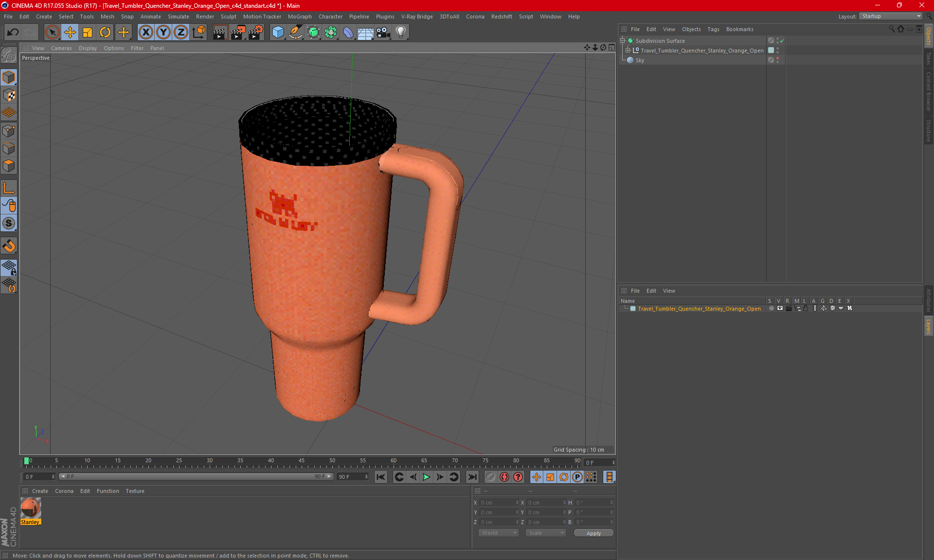Toggle Snap enable icon

tap(9, 246)
